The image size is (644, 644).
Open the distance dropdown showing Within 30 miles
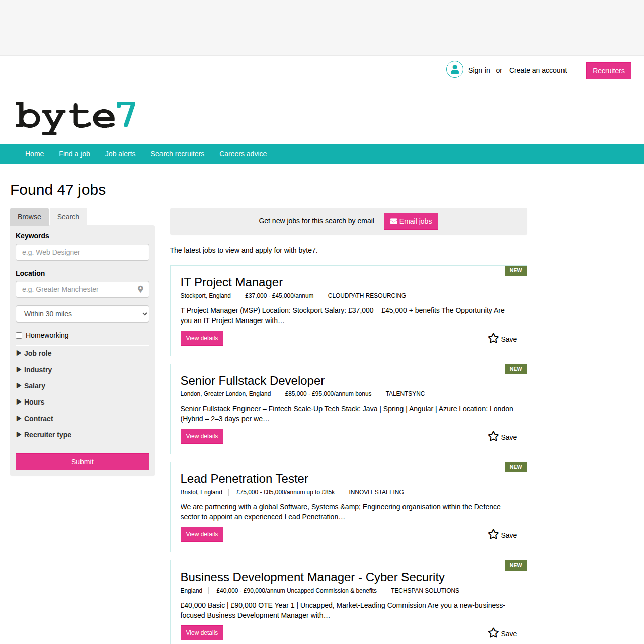coord(82,314)
